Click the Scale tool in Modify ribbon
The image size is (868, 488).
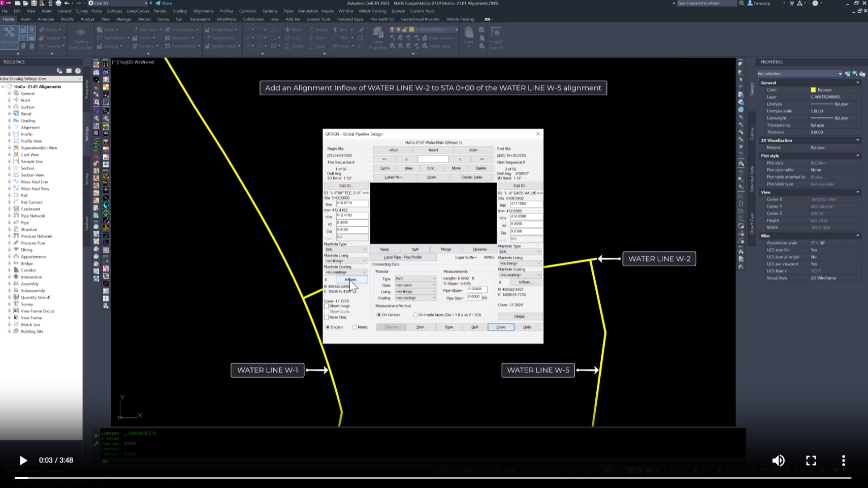tap(317, 46)
